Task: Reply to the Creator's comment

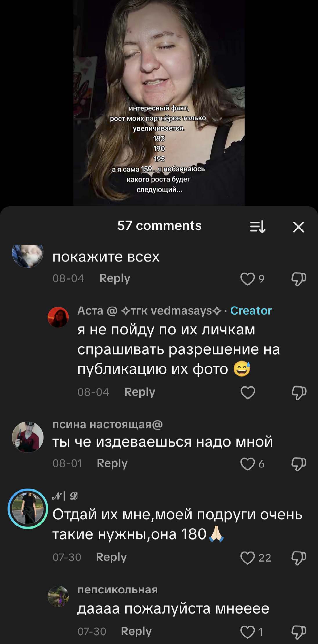Action: click(140, 392)
